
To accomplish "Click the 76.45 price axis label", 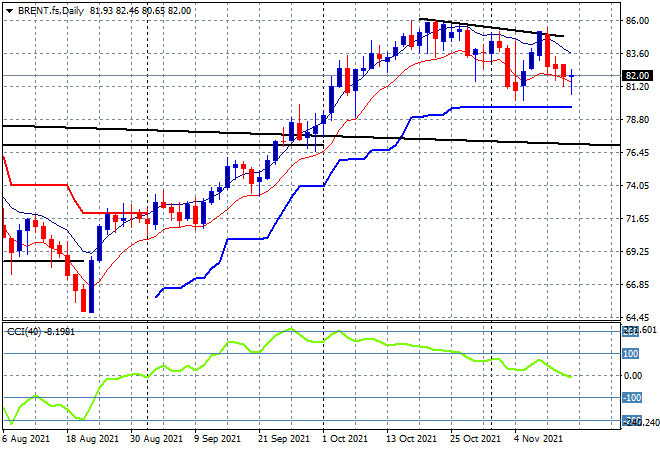I will click(x=637, y=152).
